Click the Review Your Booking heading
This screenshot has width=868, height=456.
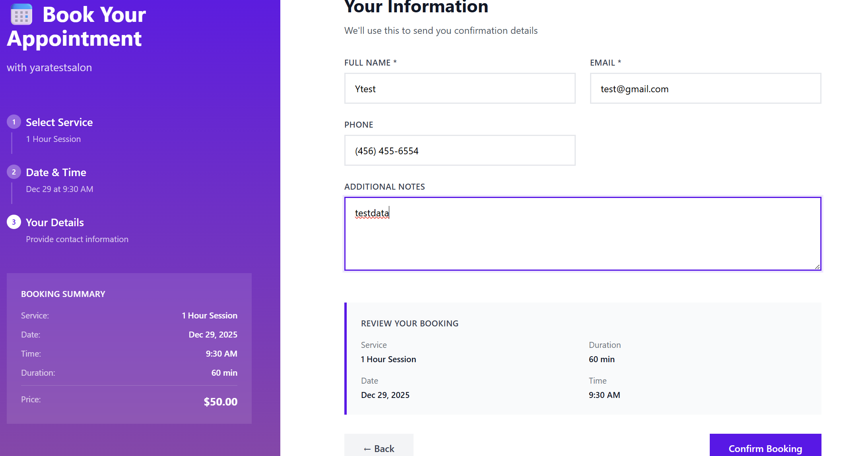tap(410, 324)
